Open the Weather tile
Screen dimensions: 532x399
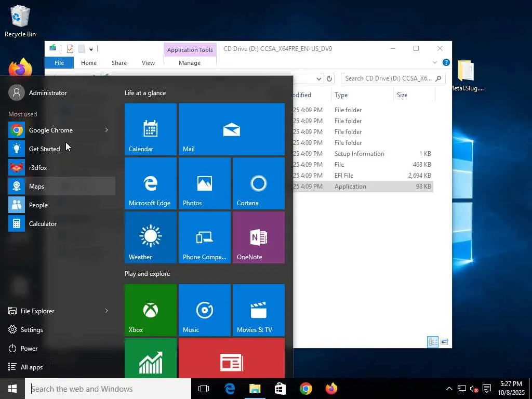pos(150,237)
